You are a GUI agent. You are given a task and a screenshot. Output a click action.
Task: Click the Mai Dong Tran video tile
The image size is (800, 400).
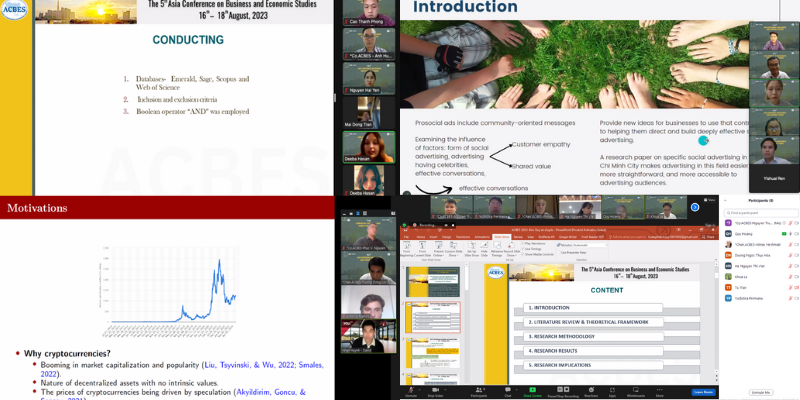click(x=368, y=112)
